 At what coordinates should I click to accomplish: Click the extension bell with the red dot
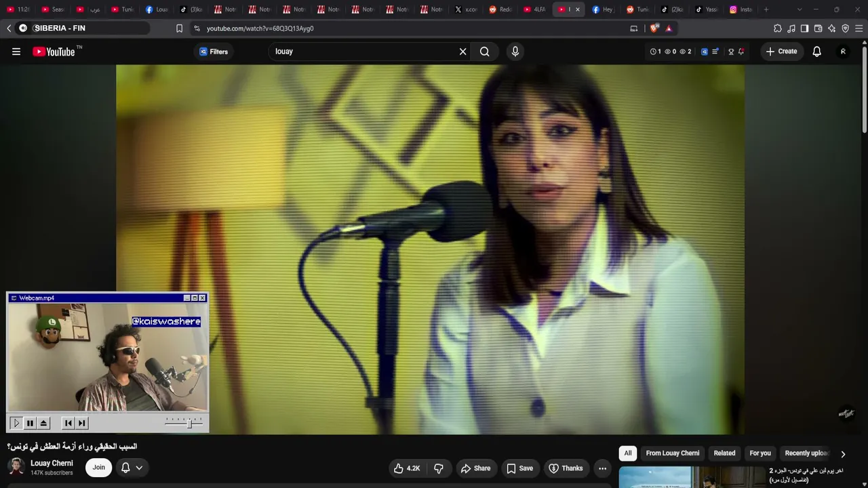click(741, 52)
